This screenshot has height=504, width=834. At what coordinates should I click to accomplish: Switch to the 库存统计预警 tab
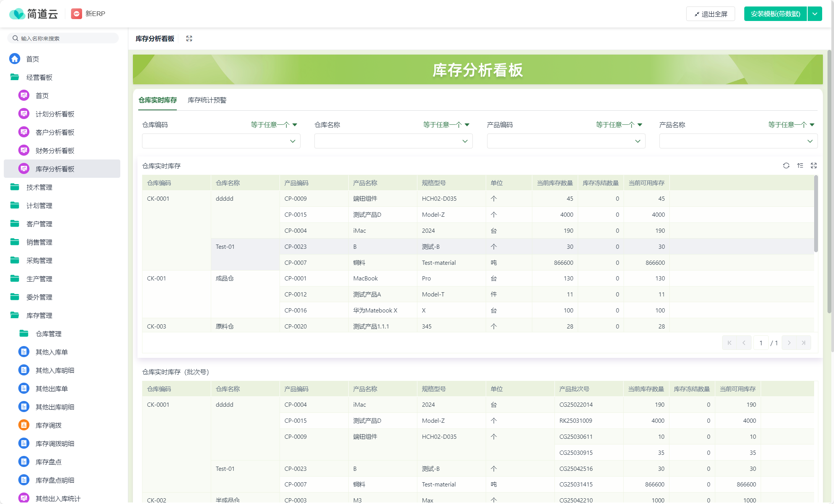click(x=207, y=100)
